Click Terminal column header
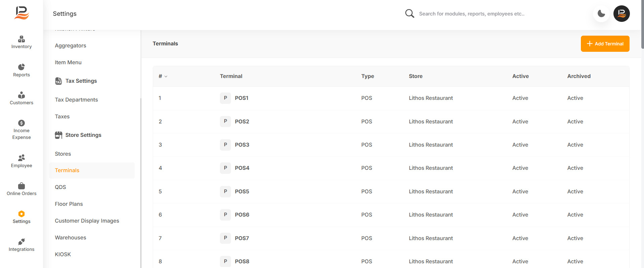The image size is (644, 268). [x=231, y=76]
